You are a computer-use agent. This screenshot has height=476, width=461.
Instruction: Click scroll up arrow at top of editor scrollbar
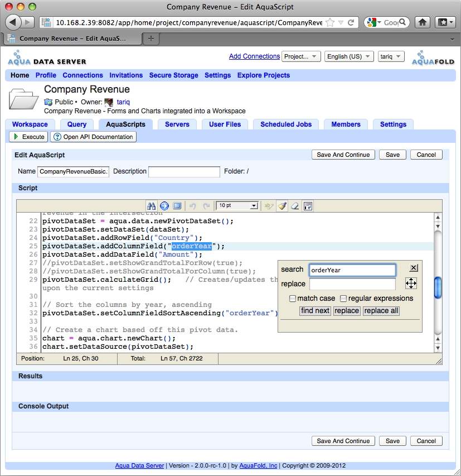tap(438, 218)
